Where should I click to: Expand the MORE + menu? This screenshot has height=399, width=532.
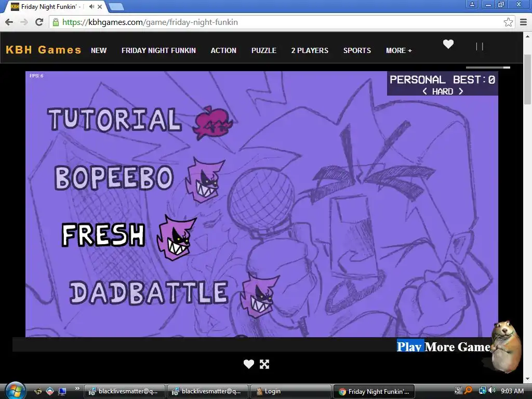399,50
